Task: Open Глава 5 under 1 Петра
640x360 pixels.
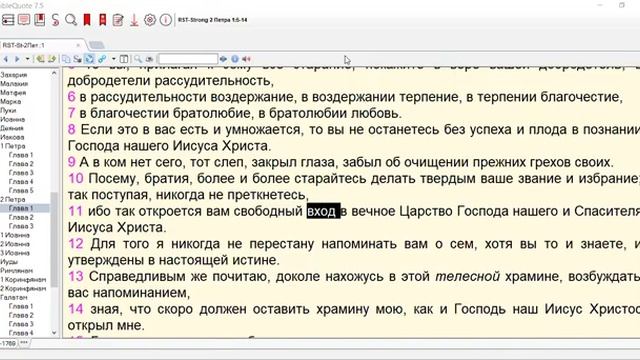Action: [21, 191]
